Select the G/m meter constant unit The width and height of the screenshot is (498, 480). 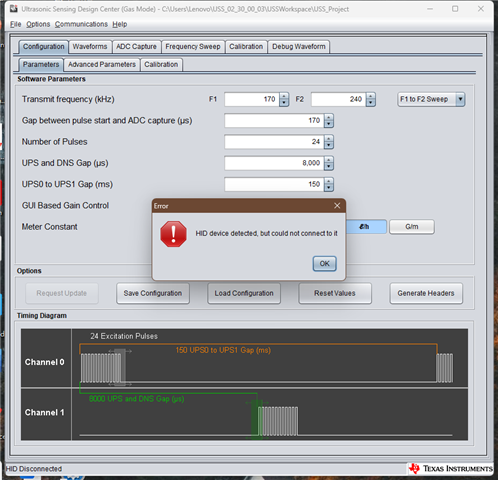pyautogui.click(x=412, y=227)
